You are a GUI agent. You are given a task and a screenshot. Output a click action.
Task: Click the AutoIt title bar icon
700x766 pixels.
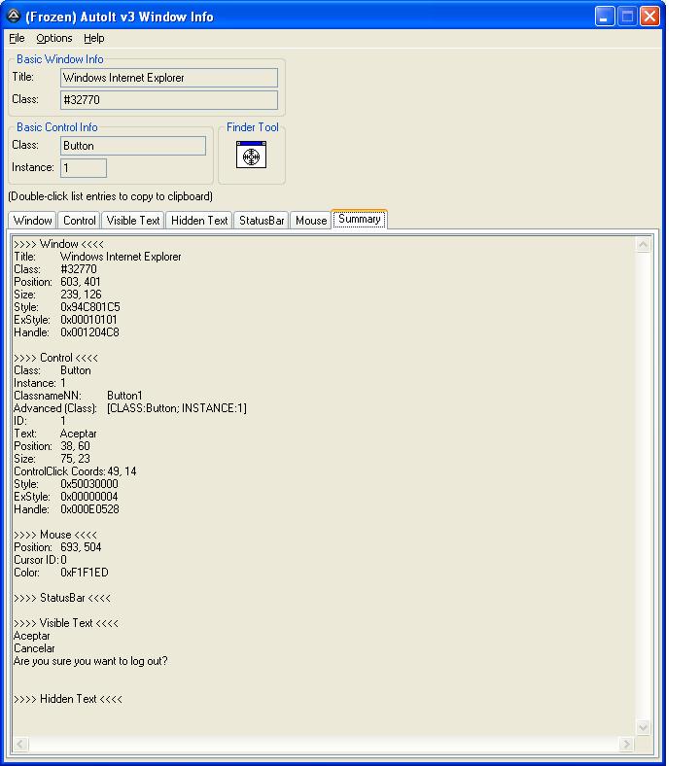(14, 16)
